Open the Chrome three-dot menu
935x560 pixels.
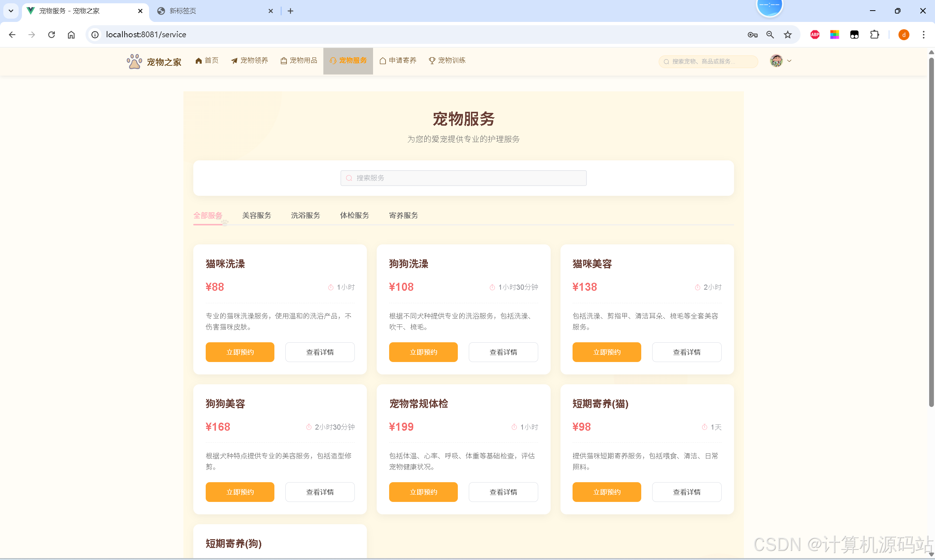[x=924, y=35]
